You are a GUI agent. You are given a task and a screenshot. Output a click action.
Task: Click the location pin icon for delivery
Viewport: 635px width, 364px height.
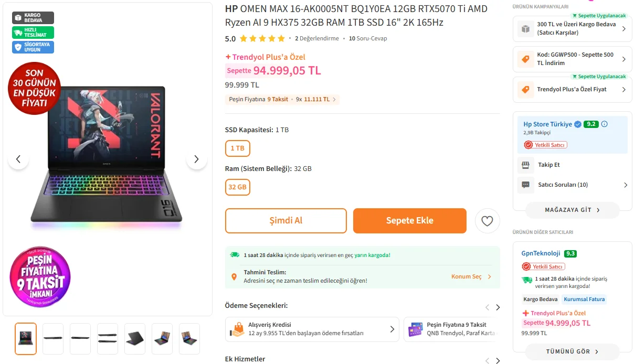click(x=234, y=276)
